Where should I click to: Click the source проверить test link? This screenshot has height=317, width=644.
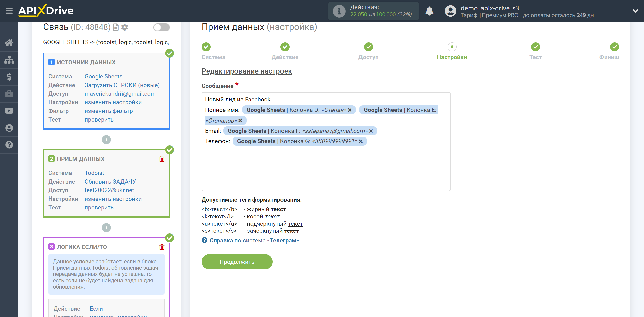click(x=99, y=120)
